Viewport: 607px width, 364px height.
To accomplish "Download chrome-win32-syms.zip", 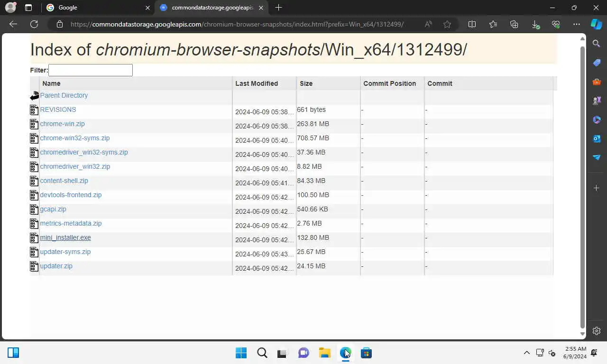I will click(x=75, y=138).
